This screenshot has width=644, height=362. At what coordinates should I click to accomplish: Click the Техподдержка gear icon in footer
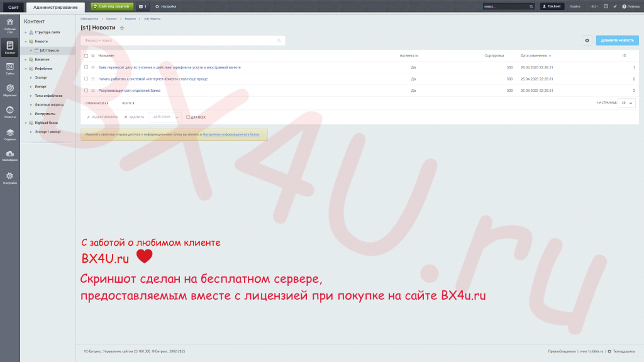609,351
